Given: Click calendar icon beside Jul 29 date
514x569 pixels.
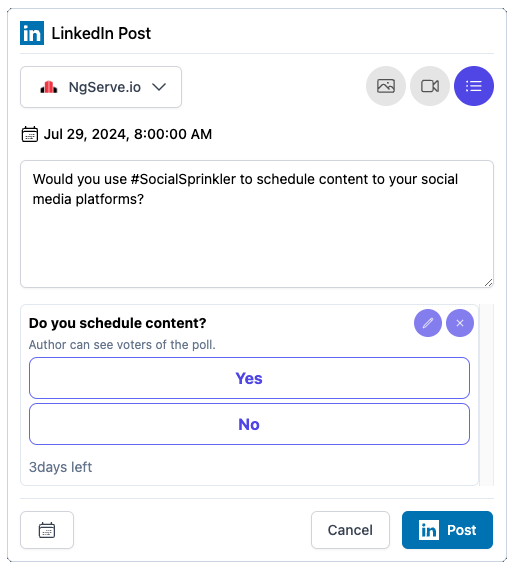Looking at the screenshot, I should pos(30,134).
